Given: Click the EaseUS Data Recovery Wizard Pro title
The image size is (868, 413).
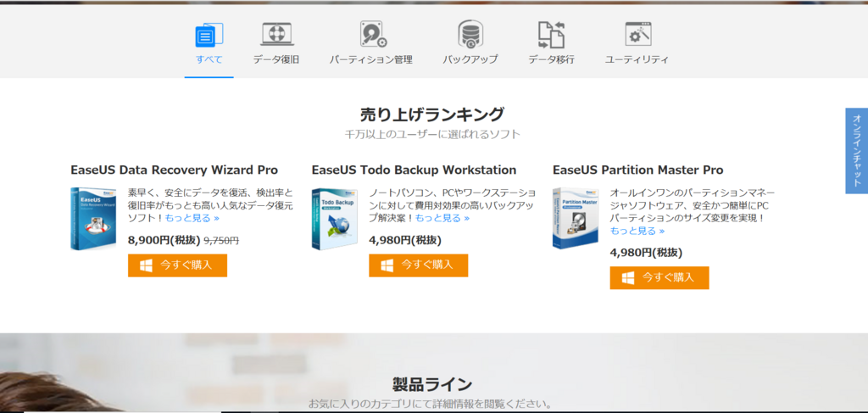Looking at the screenshot, I should coord(175,170).
